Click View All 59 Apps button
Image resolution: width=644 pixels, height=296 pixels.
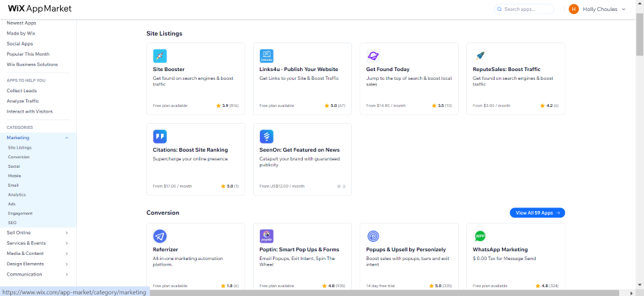[537, 212]
